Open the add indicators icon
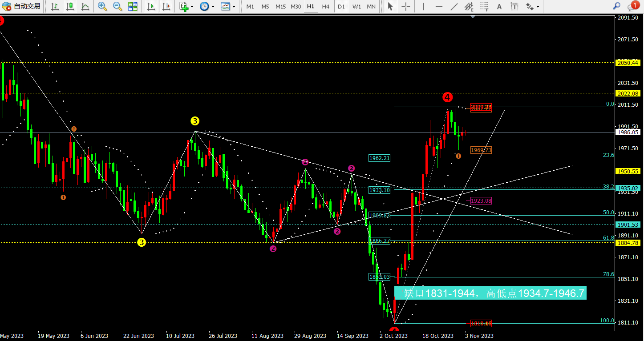The width and height of the screenshot is (644, 341). tap(184, 6)
